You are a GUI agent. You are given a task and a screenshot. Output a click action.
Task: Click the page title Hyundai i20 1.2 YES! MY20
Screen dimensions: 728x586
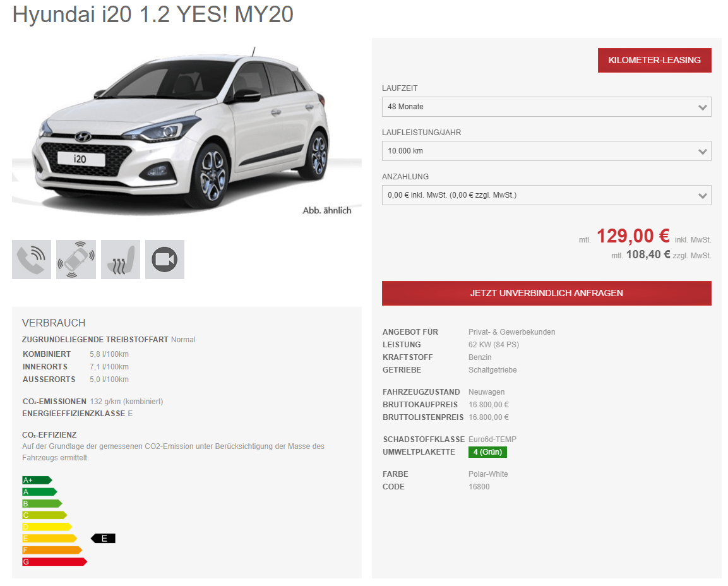coord(153,15)
